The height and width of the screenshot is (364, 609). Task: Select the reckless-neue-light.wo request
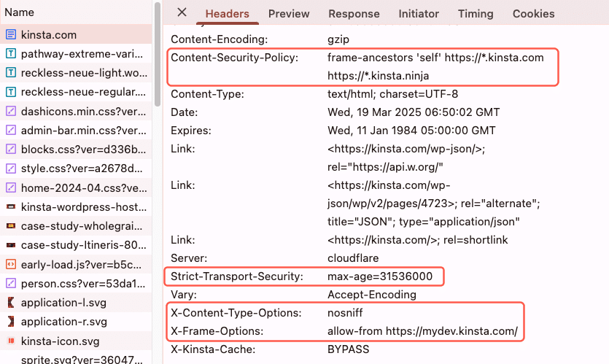click(76, 73)
